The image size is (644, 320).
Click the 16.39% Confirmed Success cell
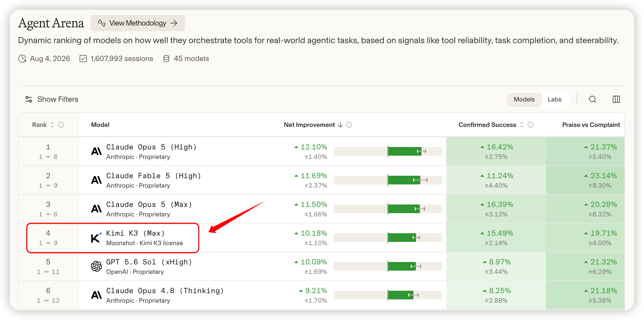coord(496,209)
